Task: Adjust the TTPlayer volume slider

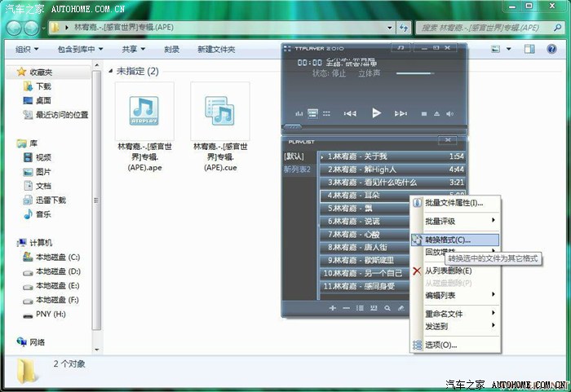Action: (414, 73)
